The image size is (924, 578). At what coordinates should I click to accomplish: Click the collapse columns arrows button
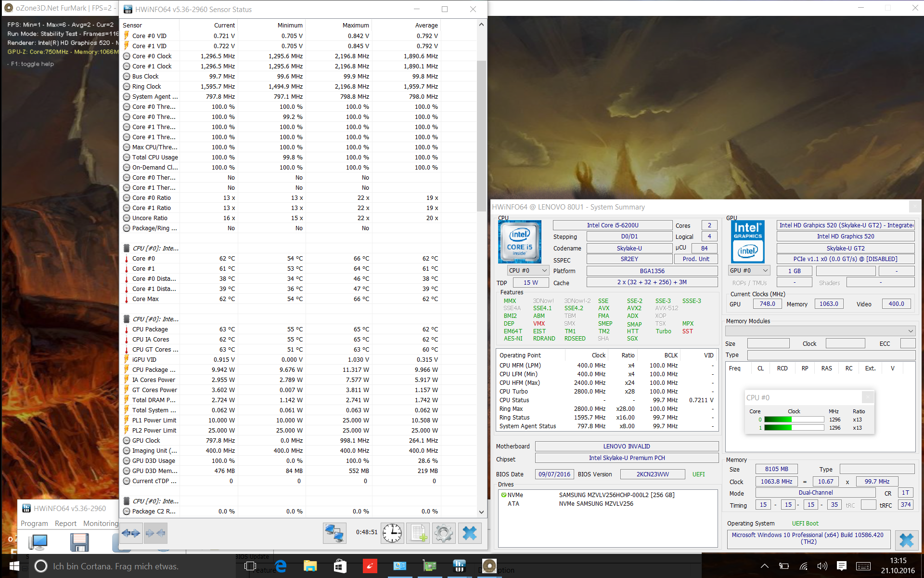pos(155,533)
